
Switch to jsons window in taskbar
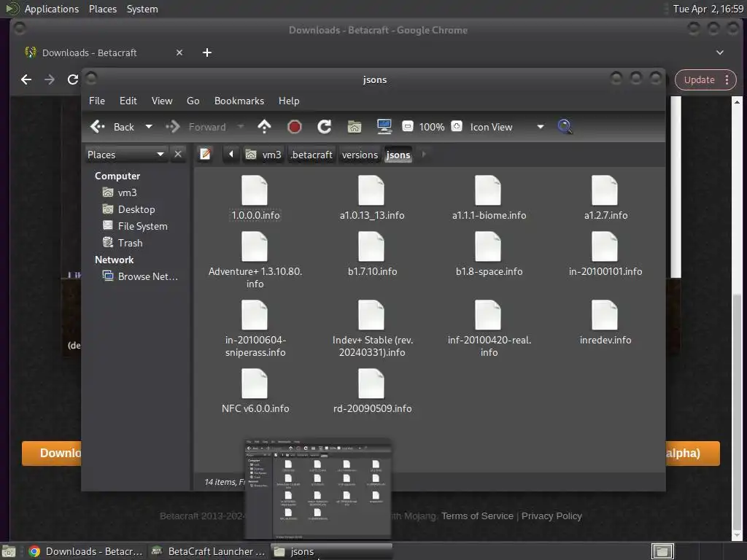[x=332, y=551]
